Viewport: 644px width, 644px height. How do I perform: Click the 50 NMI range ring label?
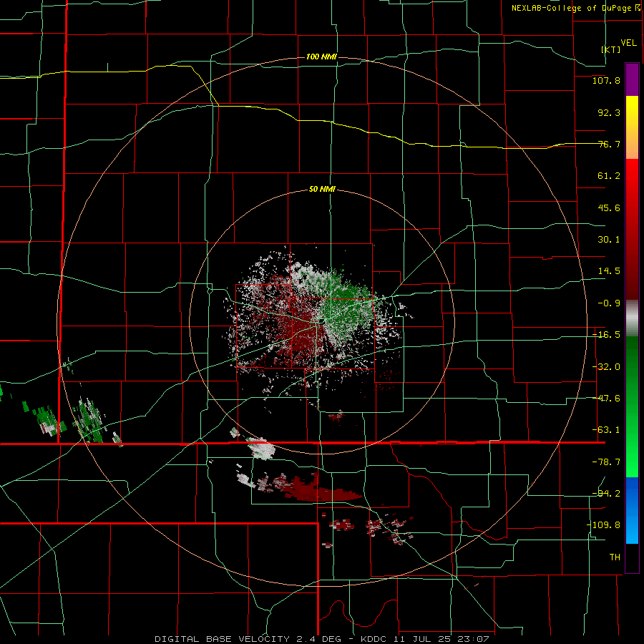coord(322,190)
